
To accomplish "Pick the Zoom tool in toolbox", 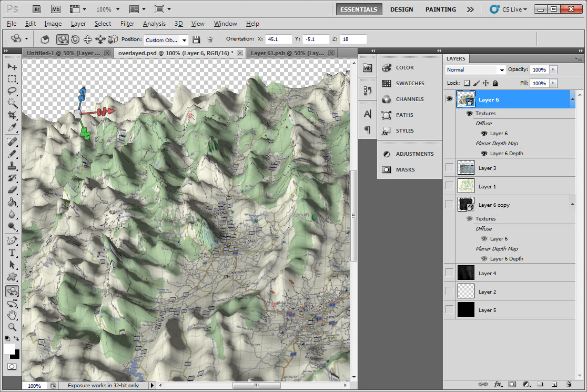I will click(12, 327).
